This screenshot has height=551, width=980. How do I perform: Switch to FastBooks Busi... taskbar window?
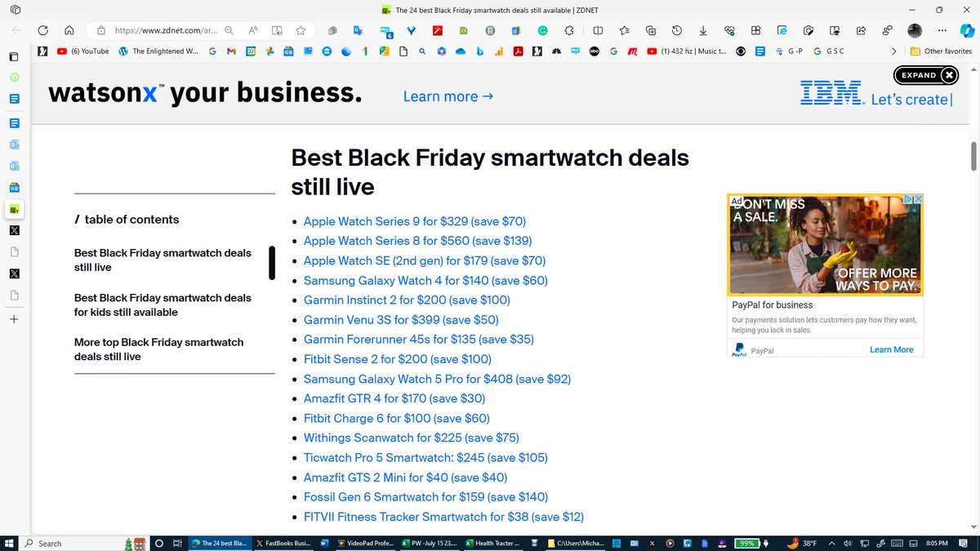(283, 543)
